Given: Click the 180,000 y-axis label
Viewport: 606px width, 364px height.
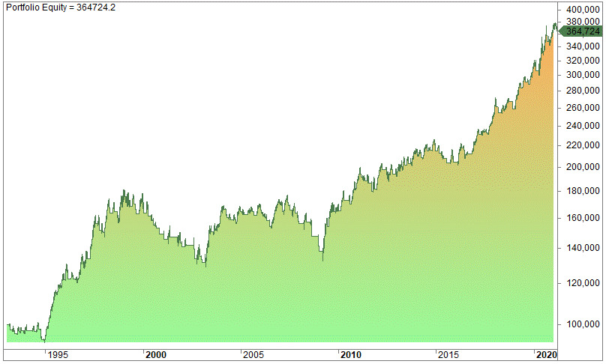Looking at the screenshot, I should pos(583,191).
